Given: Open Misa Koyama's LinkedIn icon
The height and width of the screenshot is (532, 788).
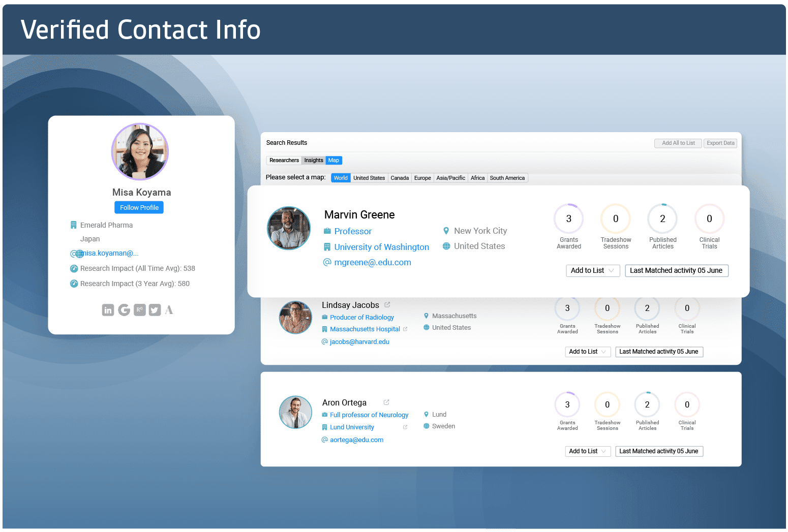Looking at the screenshot, I should point(108,310).
